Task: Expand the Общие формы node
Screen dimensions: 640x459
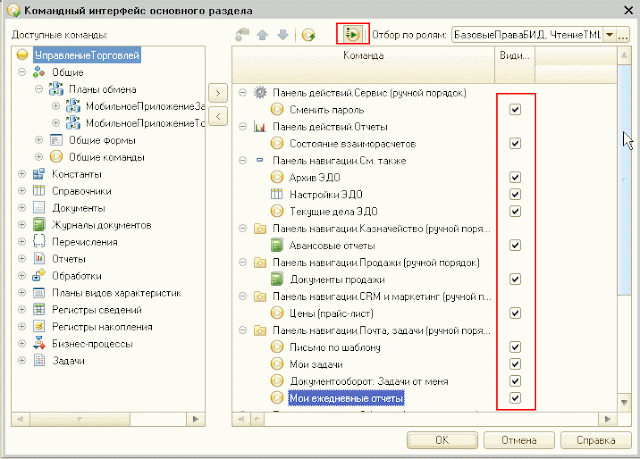Action: [39, 140]
